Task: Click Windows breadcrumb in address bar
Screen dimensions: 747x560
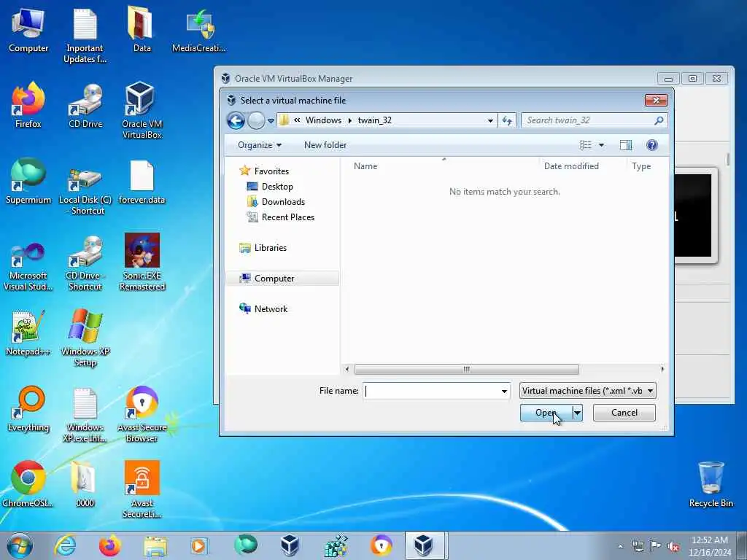Action: click(x=323, y=120)
